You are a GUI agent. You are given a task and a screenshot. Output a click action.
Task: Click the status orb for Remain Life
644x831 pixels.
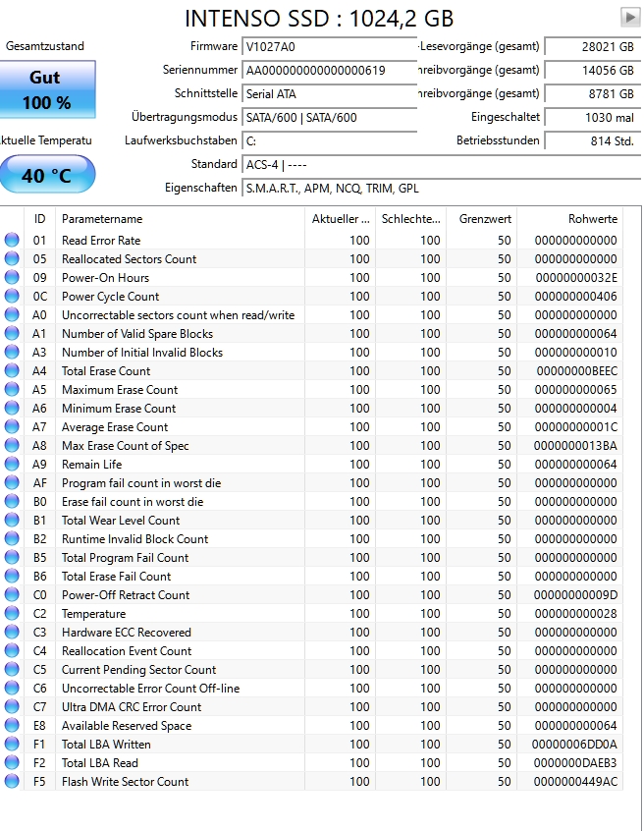tap(12, 465)
